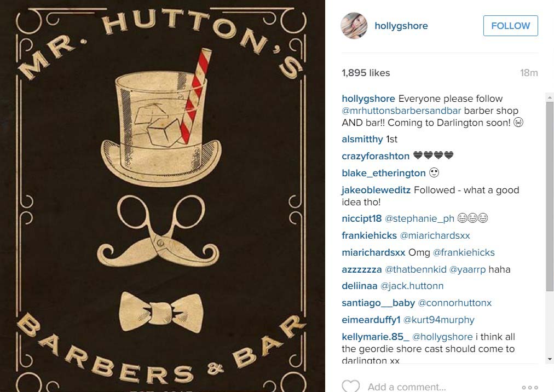Open jakeobleweditz commenter profile
Screen dimensions: 554x392
tap(376, 190)
